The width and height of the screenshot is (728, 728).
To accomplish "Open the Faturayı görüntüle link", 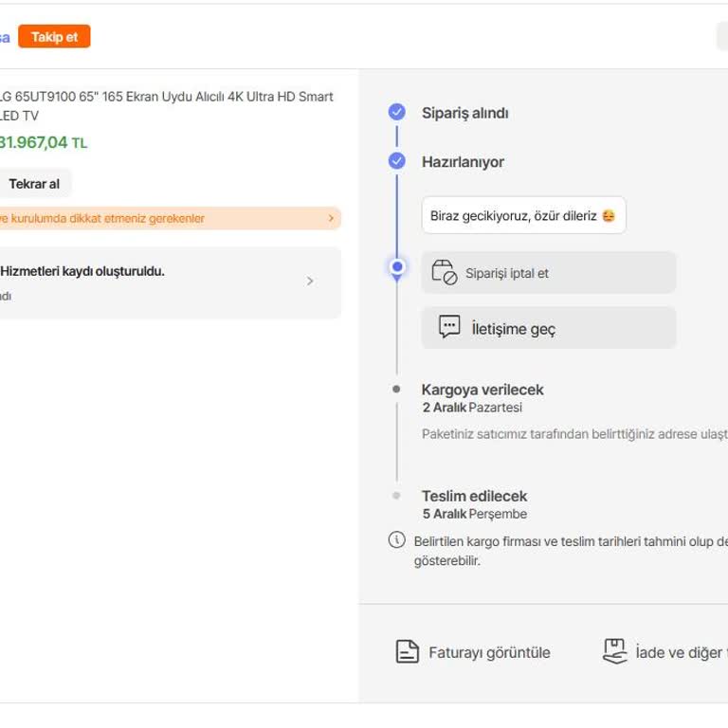I will (x=488, y=653).
